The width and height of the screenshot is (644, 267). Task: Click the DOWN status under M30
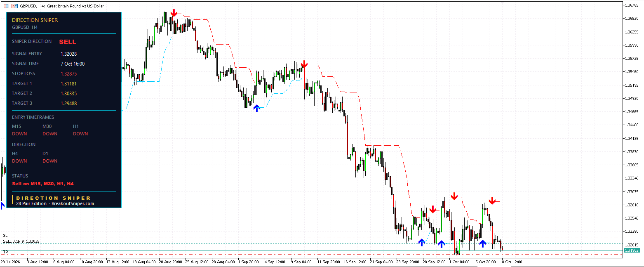pos(50,134)
